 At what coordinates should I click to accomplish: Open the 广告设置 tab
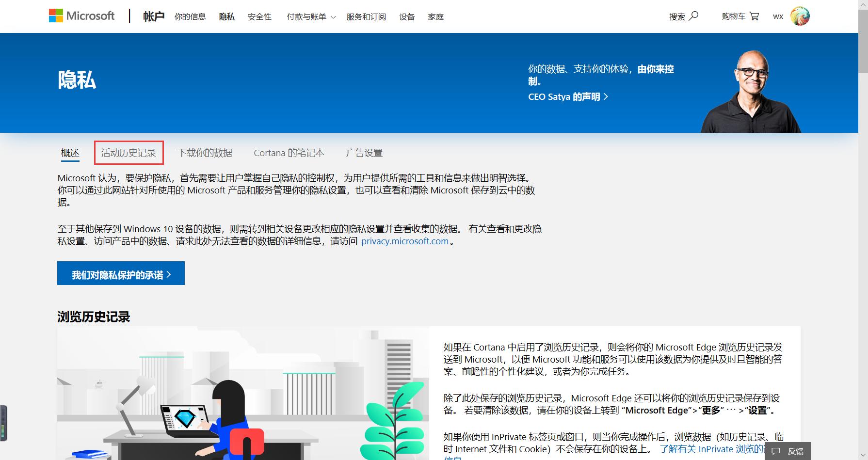(x=364, y=152)
